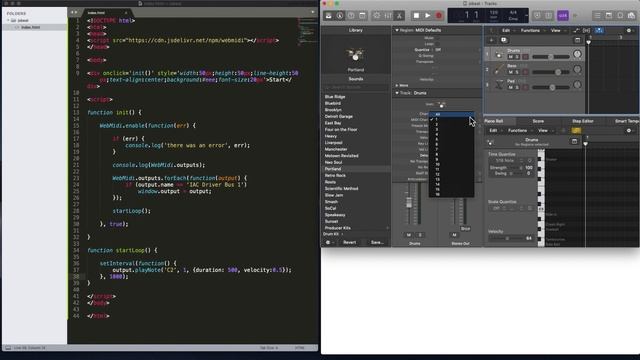Stop playback in Logic
This screenshot has height=360, width=640.
tap(416, 16)
